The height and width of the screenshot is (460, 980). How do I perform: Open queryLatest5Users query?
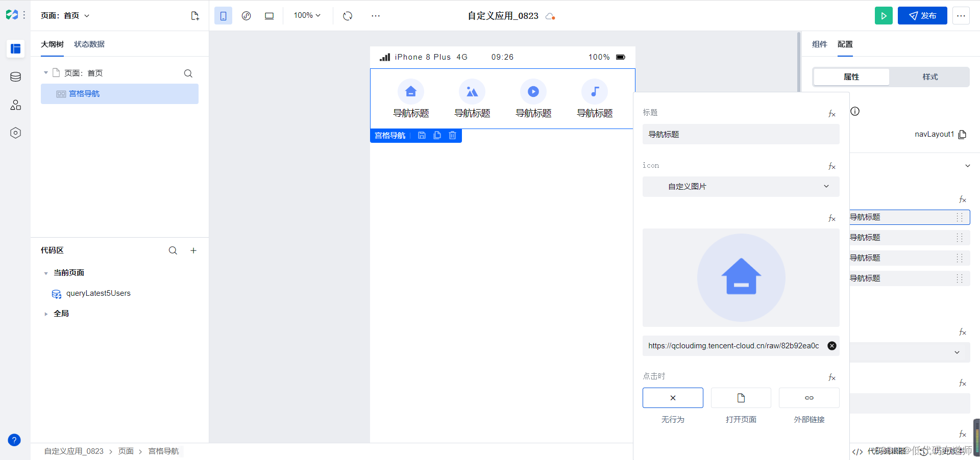pyautogui.click(x=99, y=294)
